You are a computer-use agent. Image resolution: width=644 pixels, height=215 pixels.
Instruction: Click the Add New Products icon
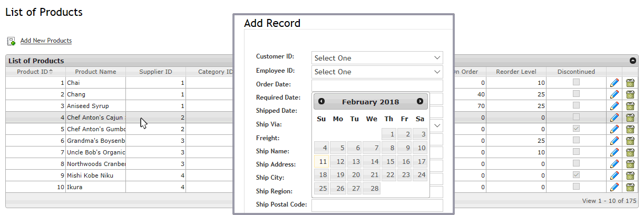11,41
